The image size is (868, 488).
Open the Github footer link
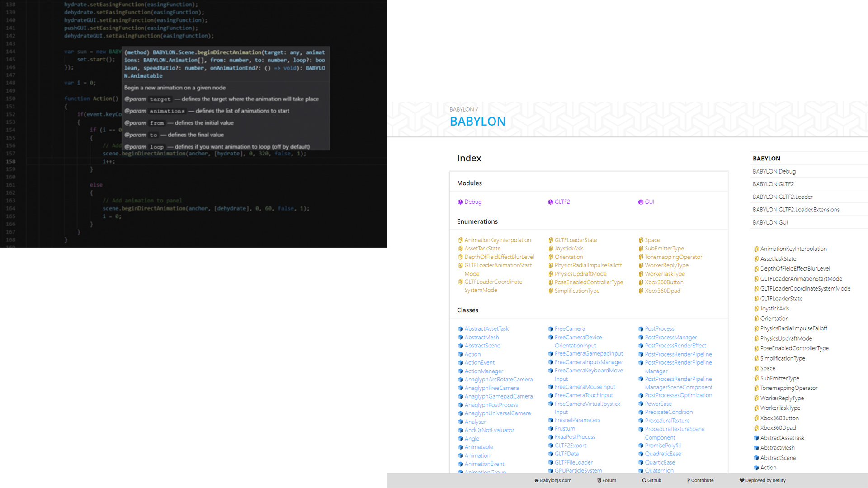[651, 480]
